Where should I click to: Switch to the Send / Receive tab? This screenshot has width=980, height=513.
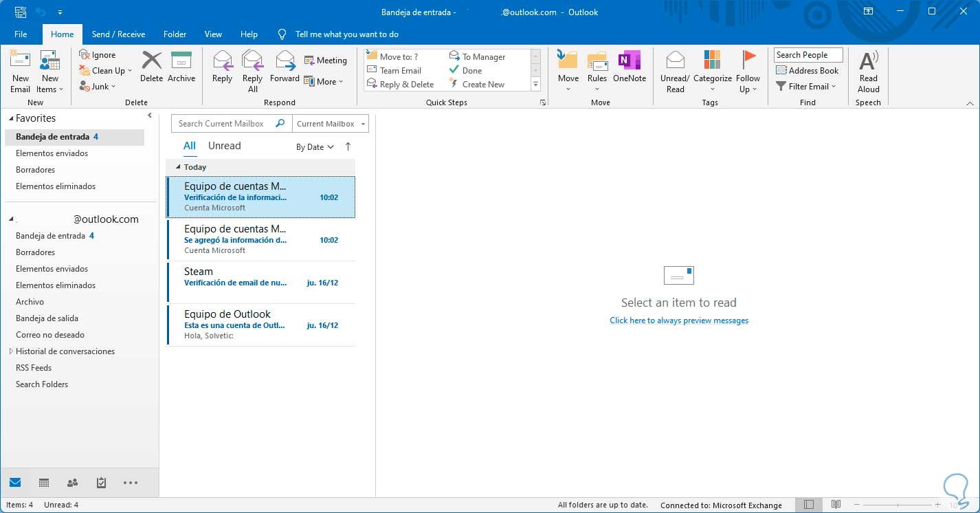point(118,34)
